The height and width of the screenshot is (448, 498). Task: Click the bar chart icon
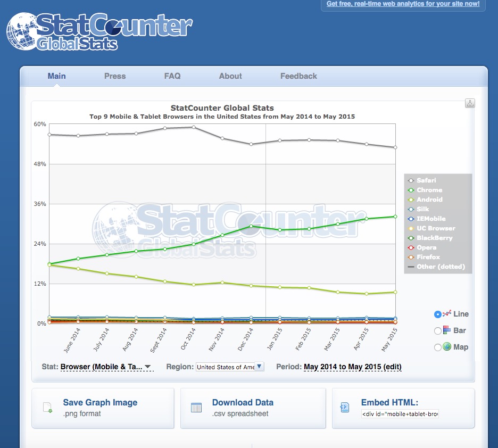447,330
